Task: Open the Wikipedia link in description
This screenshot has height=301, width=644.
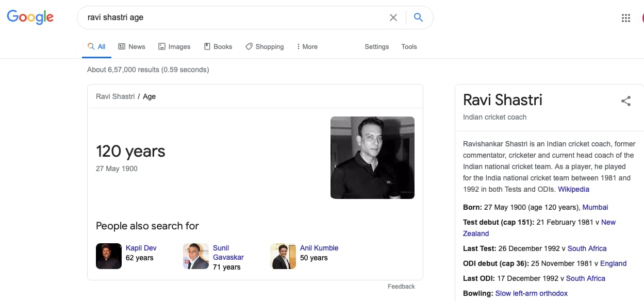Action: click(573, 189)
